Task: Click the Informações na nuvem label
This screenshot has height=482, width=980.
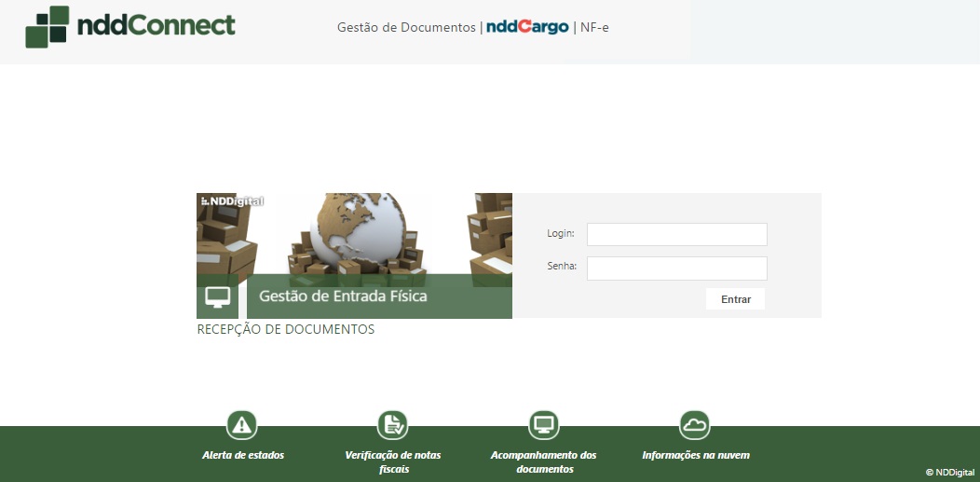Action: point(696,455)
